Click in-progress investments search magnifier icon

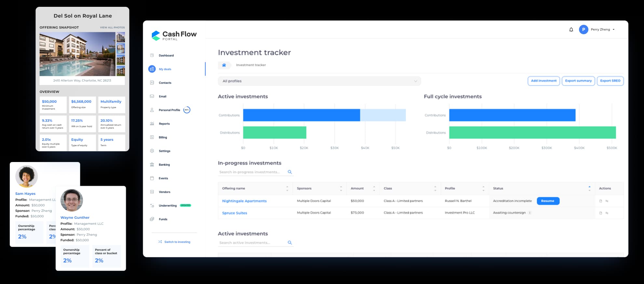pyautogui.click(x=290, y=172)
